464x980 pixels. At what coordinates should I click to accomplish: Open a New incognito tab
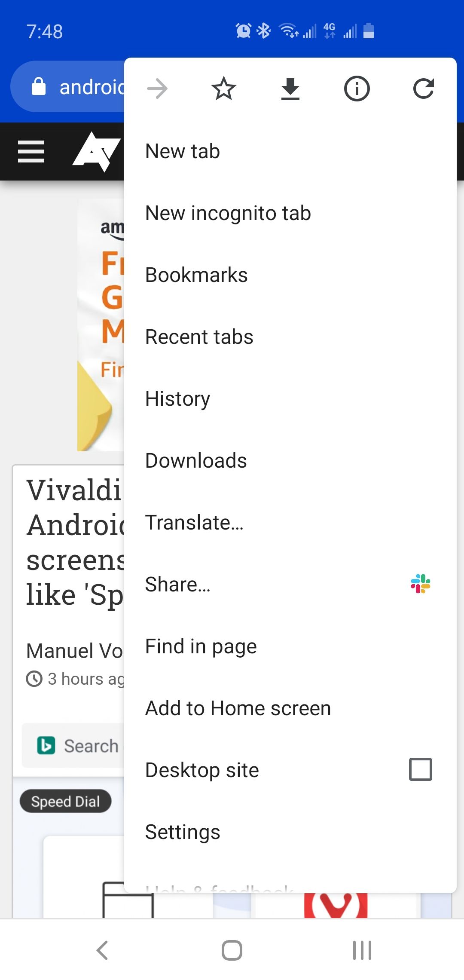tap(228, 213)
